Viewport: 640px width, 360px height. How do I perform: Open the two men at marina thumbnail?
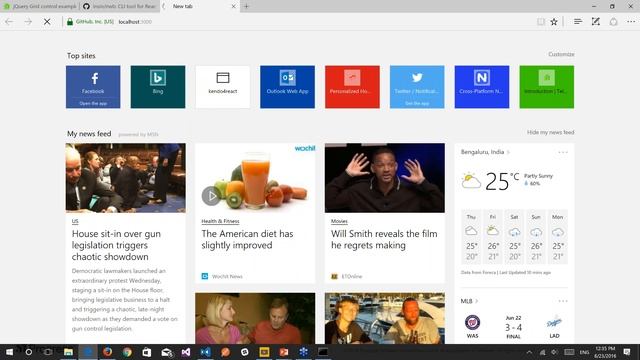click(385, 318)
